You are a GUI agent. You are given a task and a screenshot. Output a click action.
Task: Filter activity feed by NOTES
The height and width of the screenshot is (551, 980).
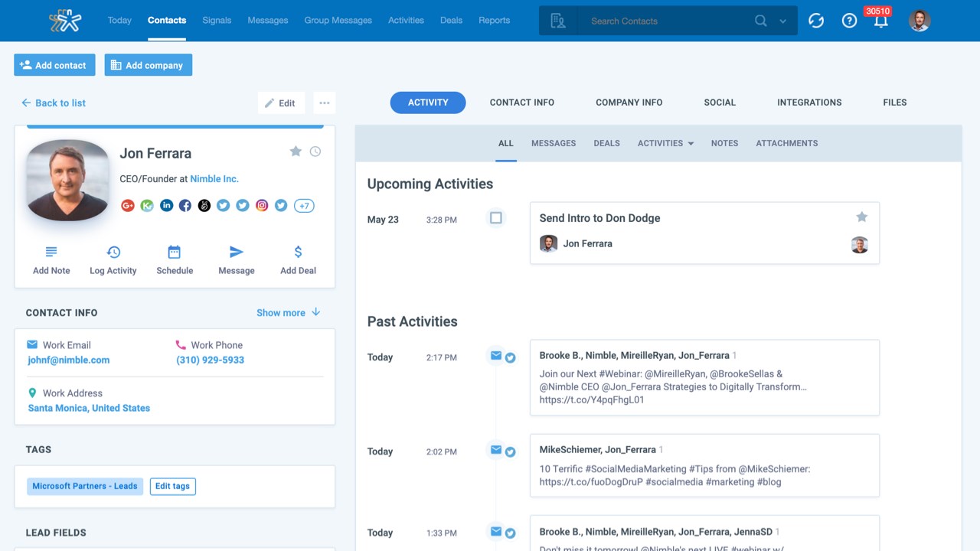pyautogui.click(x=724, y=143)
